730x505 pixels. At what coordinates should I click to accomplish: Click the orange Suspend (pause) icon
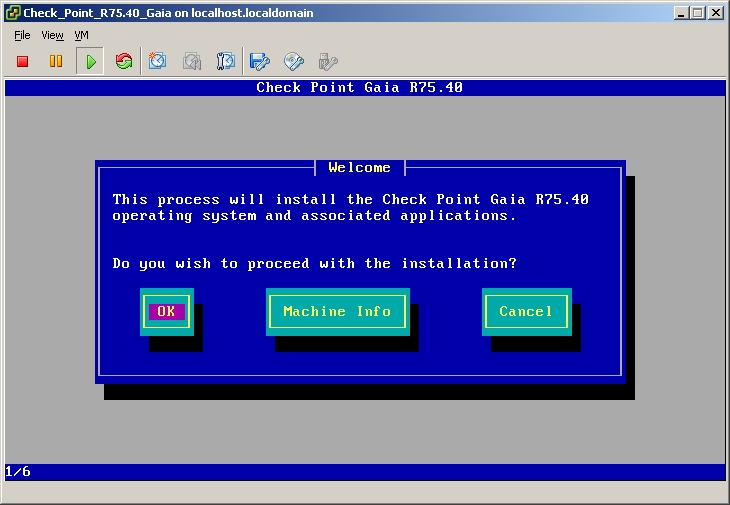56,61
